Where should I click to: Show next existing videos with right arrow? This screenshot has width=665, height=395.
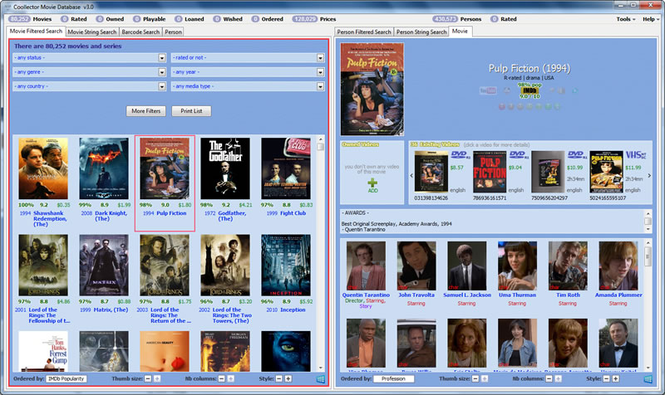tap(649, 175)
